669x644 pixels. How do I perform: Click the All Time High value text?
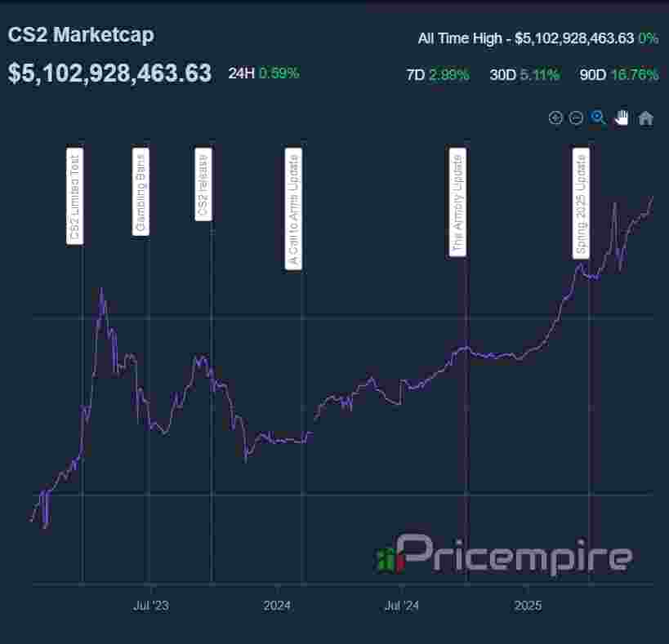tap(574, 38)
